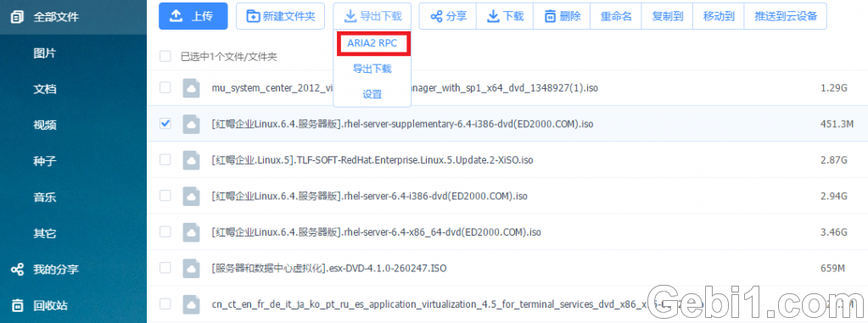
Task: Click the file icon of TLF-SOFT-RedHat.Enterprise.Linux.5 iso
Action: [x=191, y=160]
